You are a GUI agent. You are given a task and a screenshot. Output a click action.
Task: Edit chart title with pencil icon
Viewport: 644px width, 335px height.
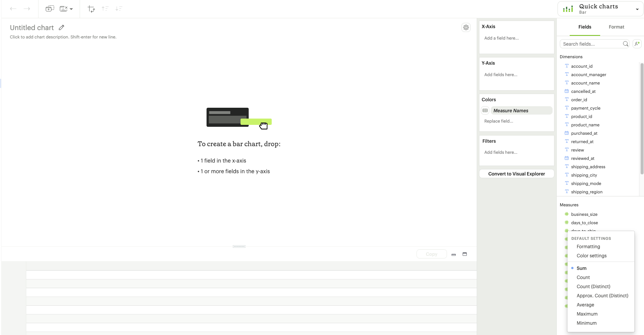pyautogui.click(x=62, y=27)
